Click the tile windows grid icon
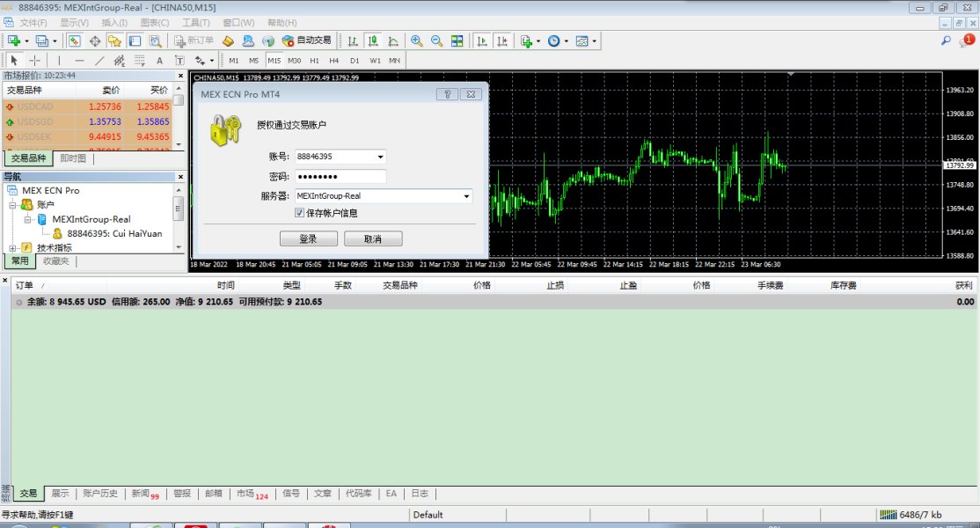The height and width of the screenshot is (528, 980). coord(457,40)
